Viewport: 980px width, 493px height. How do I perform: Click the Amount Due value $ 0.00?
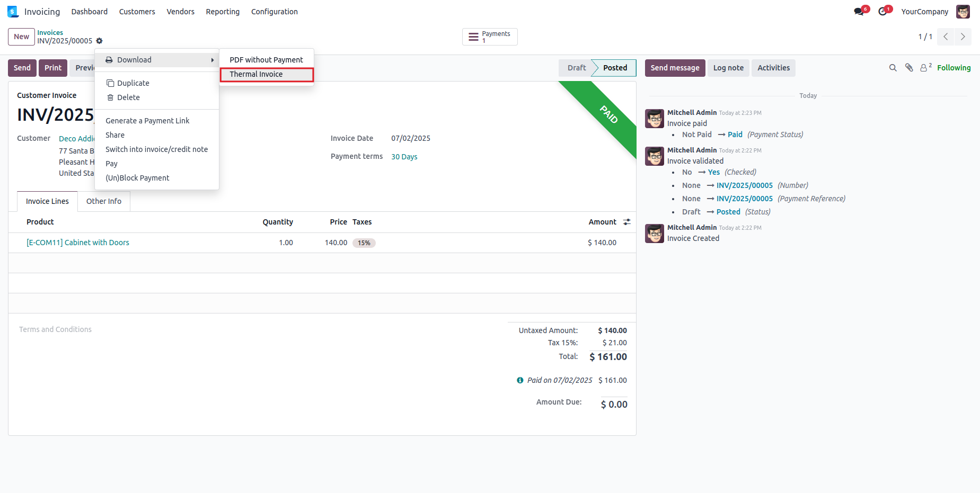[614, 405]
